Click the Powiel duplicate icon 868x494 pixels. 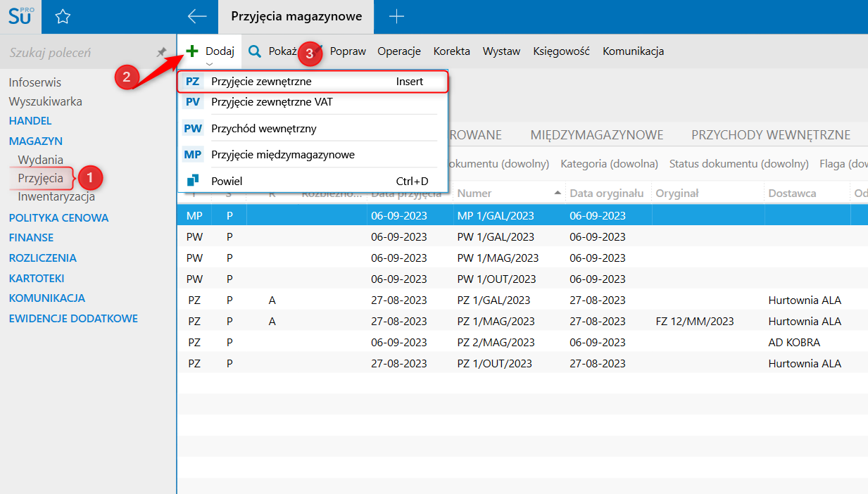[192, 181]
